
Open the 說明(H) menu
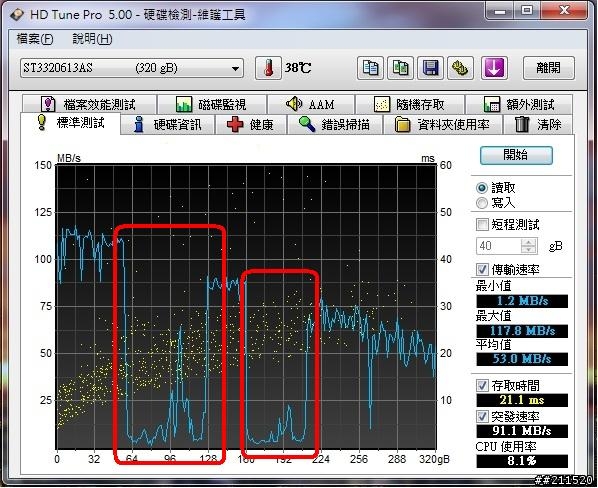pyautogui.click(x=92, y=39)
